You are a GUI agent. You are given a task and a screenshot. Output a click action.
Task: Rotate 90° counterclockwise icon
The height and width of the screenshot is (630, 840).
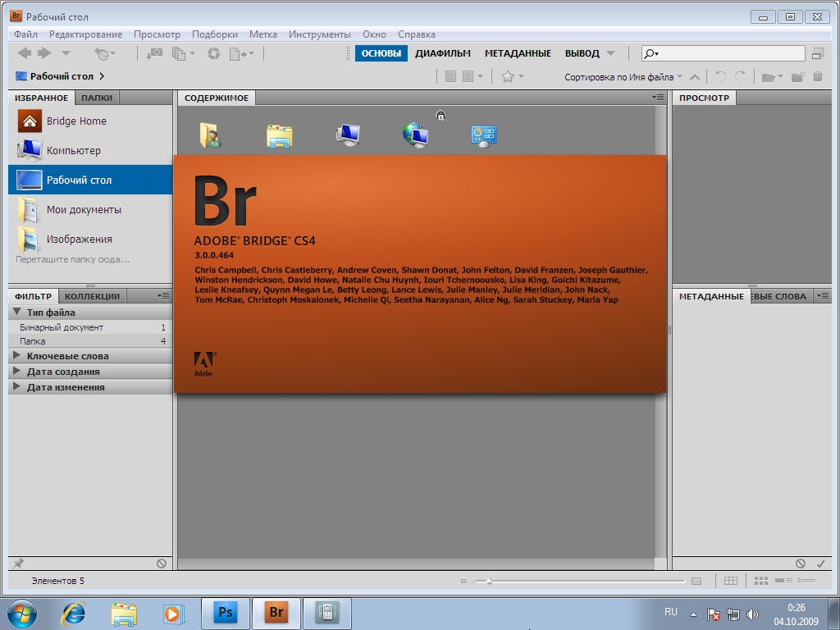(721, 76)
